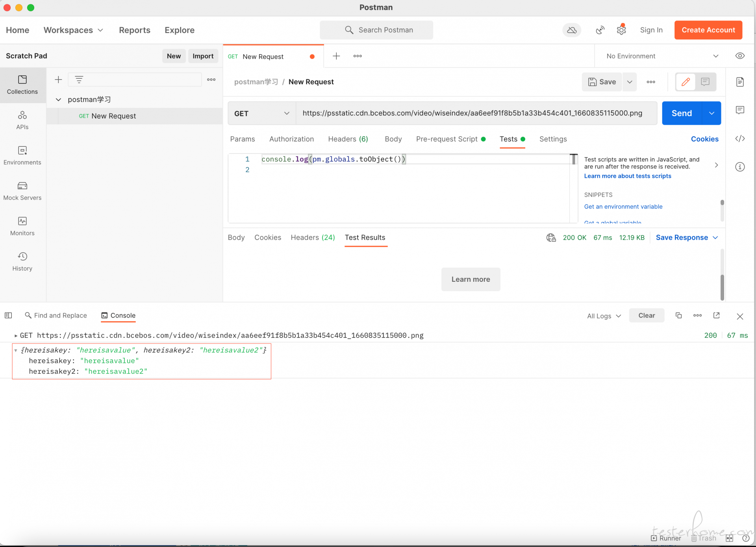Image resolution: width=756 pixels, height=547 pixels.
Task: Open the help icon in status bar
Action: 745,538
